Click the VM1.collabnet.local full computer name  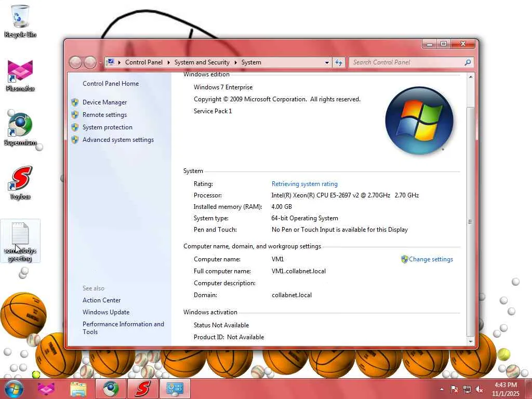[299, 271]
